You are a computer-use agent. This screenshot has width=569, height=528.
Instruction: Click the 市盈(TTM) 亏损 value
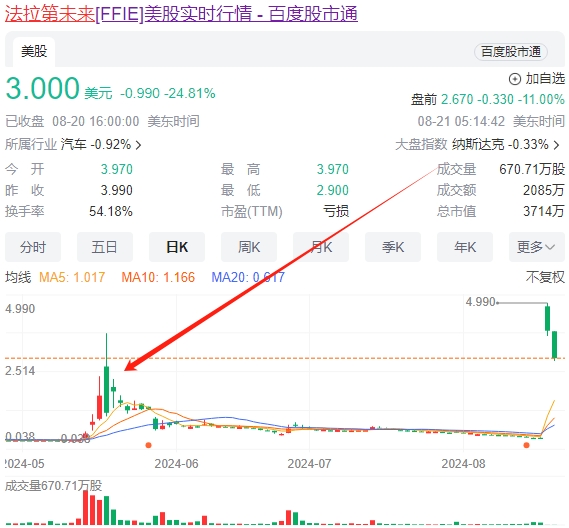coord(336,211)
